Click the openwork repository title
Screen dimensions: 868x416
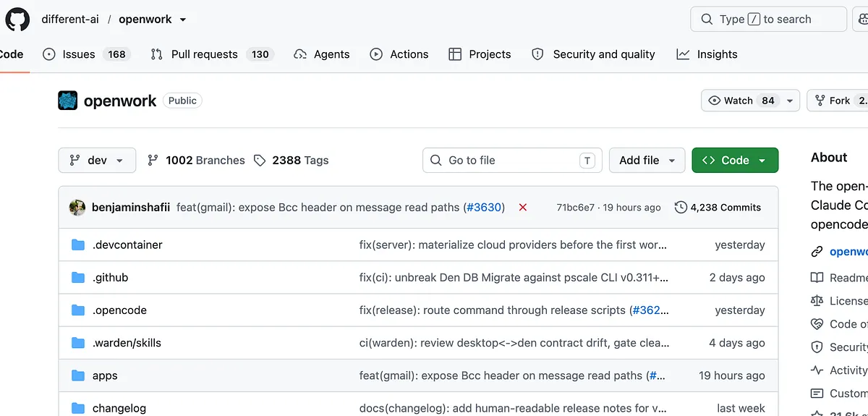click(120, 101)
